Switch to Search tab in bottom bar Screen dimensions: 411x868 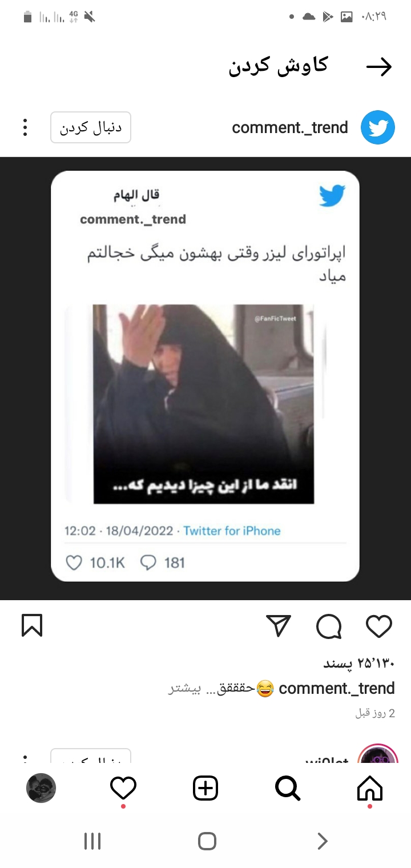tap(288, 789)
